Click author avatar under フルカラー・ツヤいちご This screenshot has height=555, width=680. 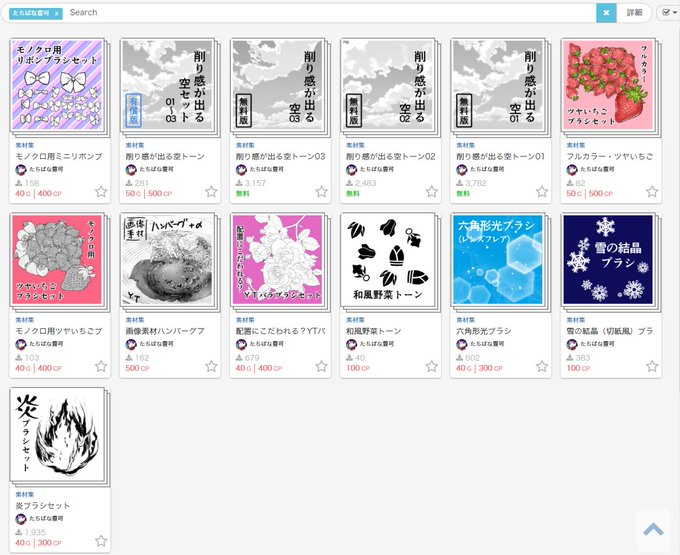click(x=572, y=170)
